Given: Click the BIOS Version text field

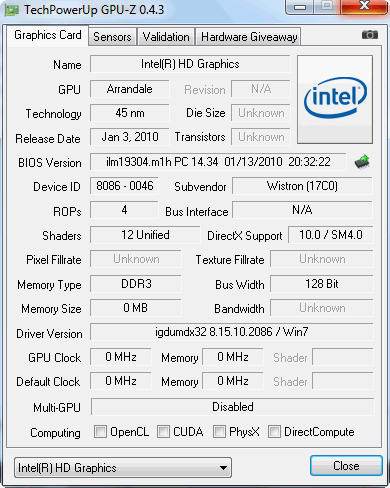Looking at the screenshot, I should coord(218,162).
